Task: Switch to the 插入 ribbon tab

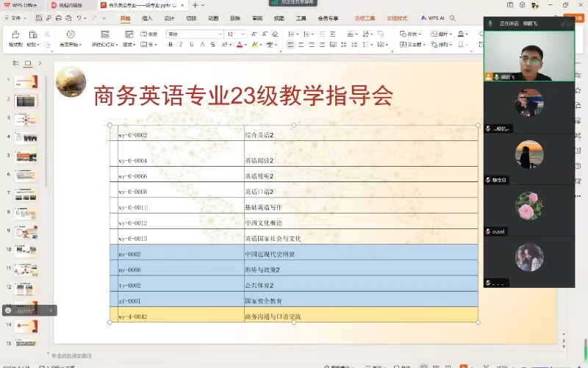Action: [147, 18]
